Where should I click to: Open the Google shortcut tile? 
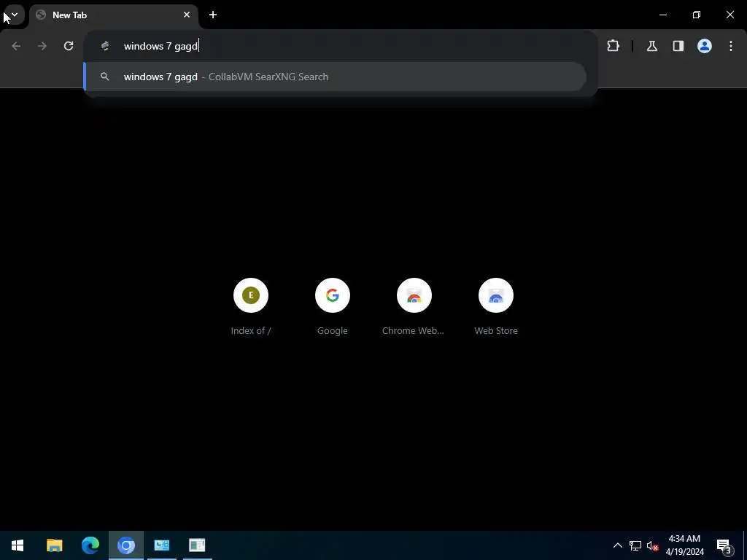point(333,307)
